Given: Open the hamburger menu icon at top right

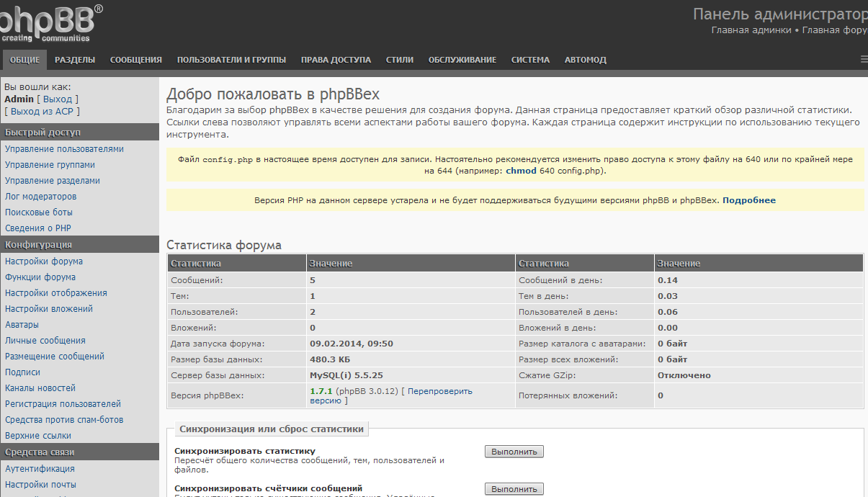Looking at the screenshot, I should coord(863,60).
